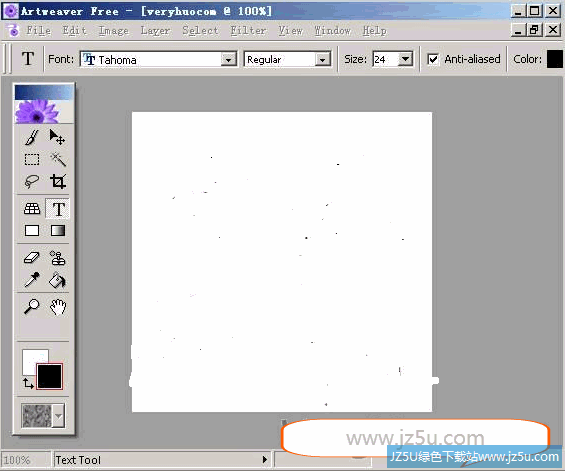
Task: Open the File menu
Action: (x=38, y=31)
